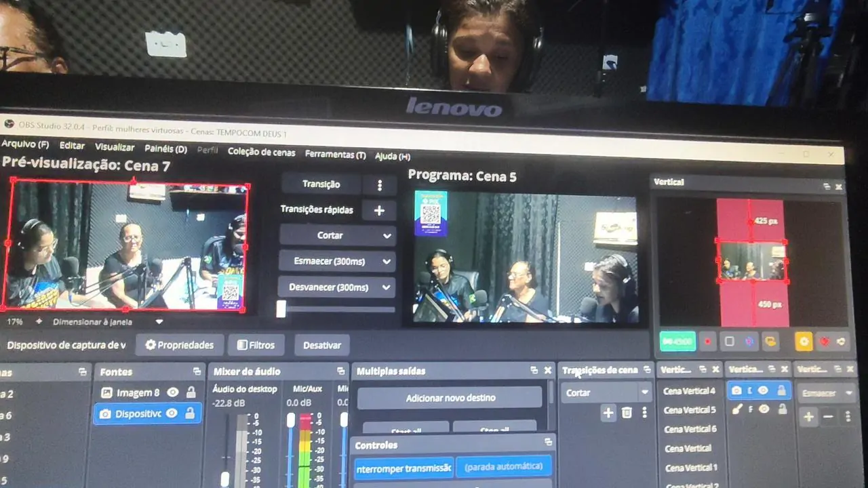Open the Ferramentas (T) menu

[x=335, y=155]
